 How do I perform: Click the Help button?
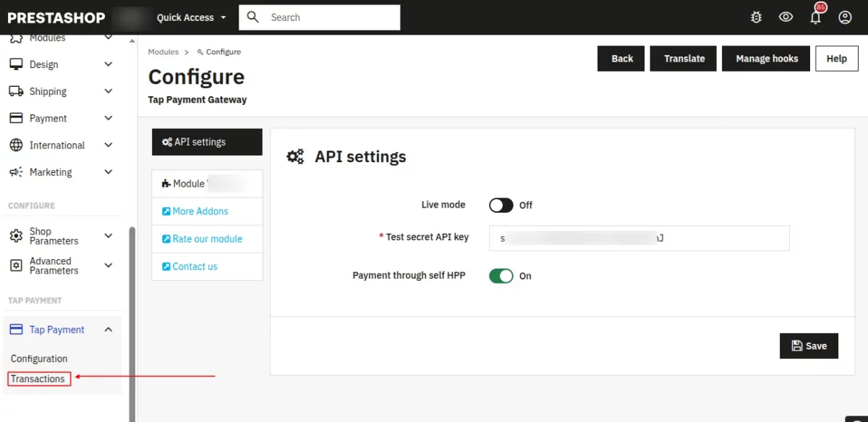pos(837,59)
